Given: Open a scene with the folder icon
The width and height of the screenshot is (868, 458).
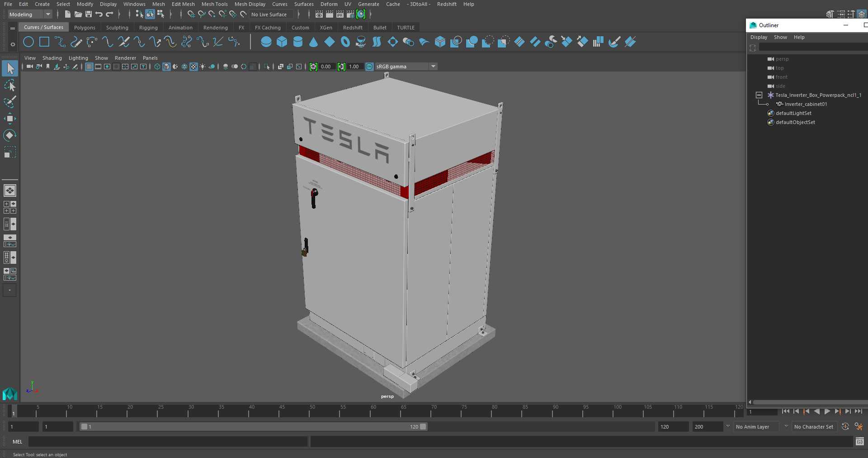Looking at the screenshot, I should pos(78,14).
